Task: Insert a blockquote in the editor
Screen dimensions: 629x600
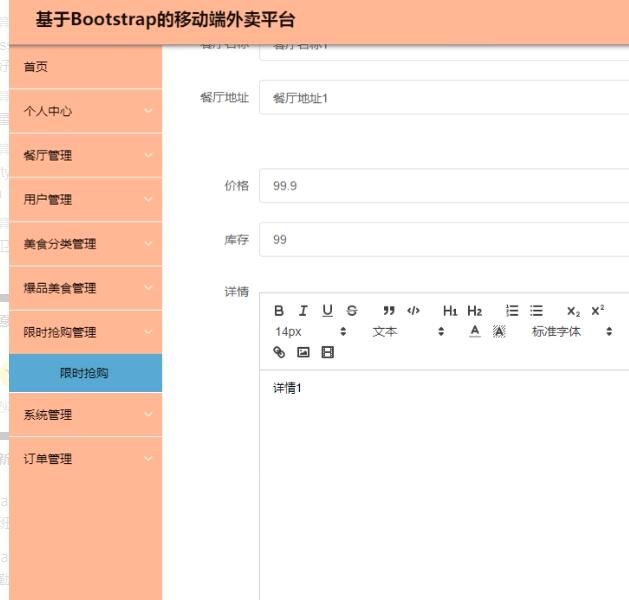Action: (x=389, y=311)
